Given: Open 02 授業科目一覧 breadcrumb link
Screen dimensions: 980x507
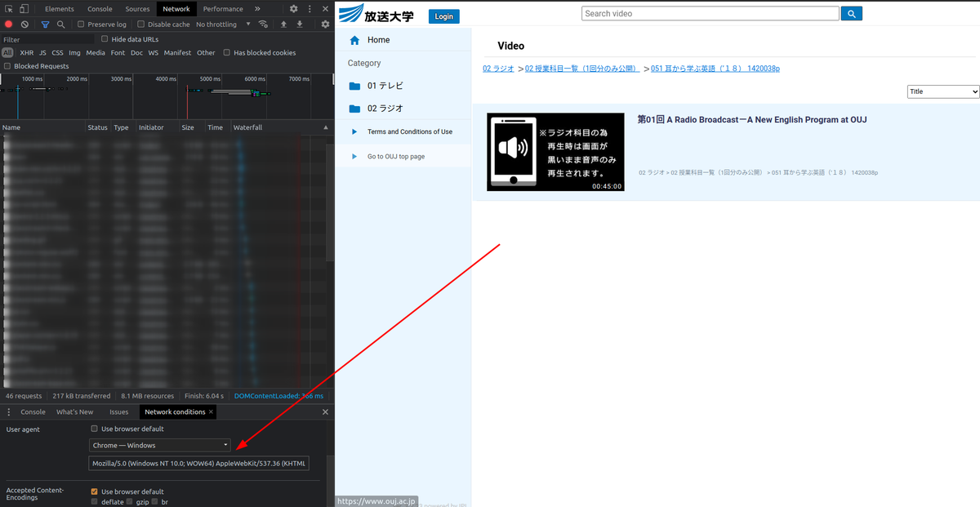Looking at the screenshot, I should (x=581, y=69).
